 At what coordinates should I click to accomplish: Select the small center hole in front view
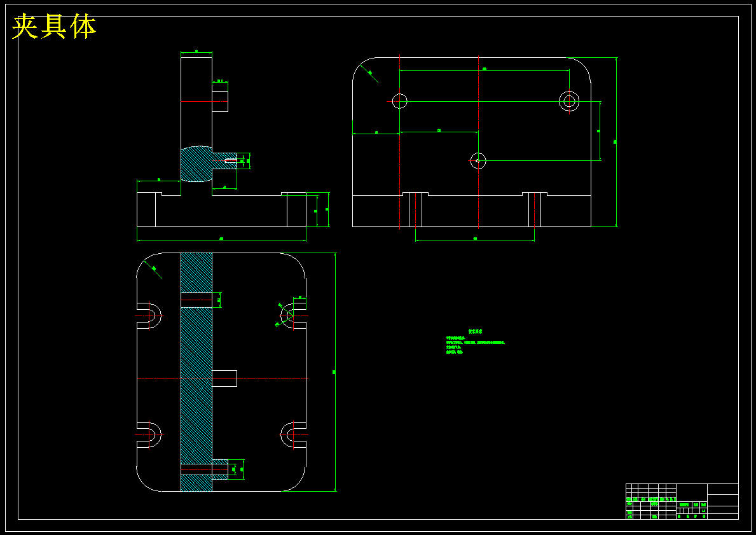coord(478,161)
